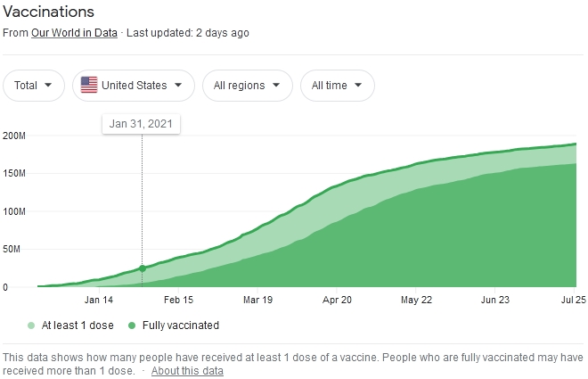Expand the United States country selector
This screenshot has height=379, width=588.
pyautogui.click(x=134, y=86)
